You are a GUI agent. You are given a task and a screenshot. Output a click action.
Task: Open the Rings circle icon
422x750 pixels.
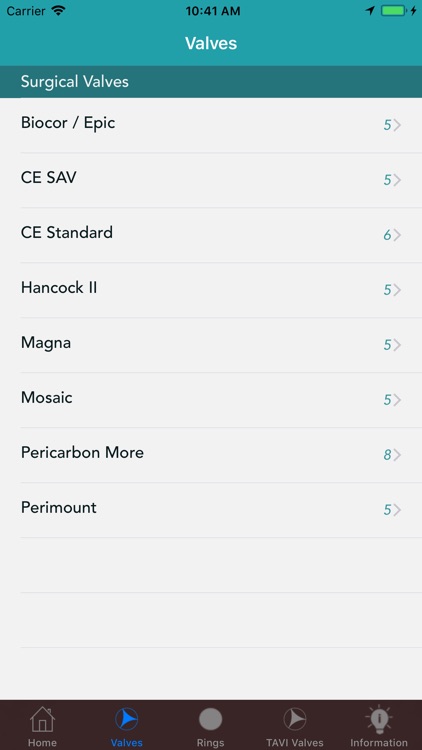(x=211, y=719)
